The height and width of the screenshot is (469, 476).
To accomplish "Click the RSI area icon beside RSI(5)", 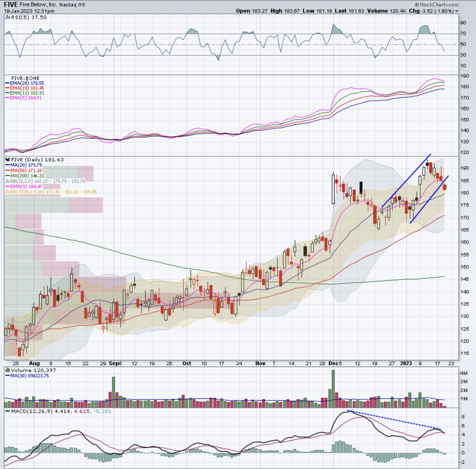I will [x=8, y=17].
